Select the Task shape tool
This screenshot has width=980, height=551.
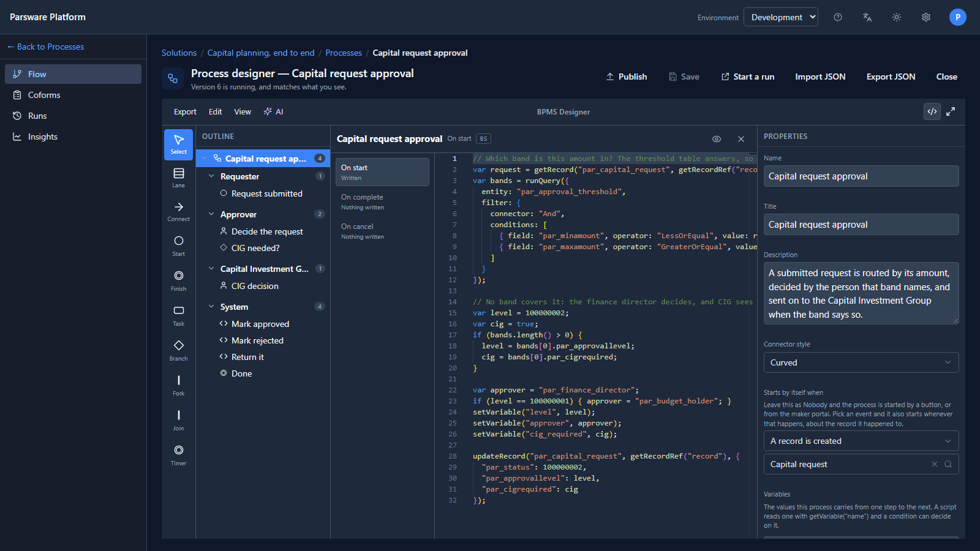click(178, 315)
